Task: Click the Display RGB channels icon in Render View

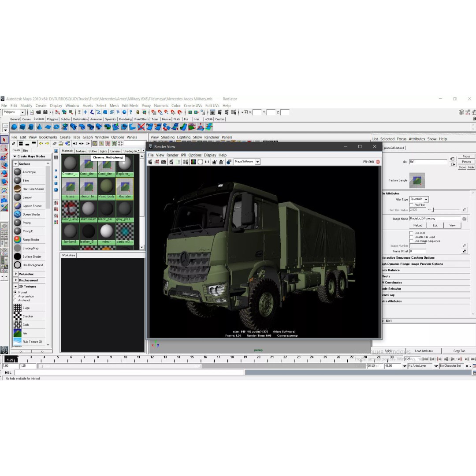Action: (x=193, y=162)
